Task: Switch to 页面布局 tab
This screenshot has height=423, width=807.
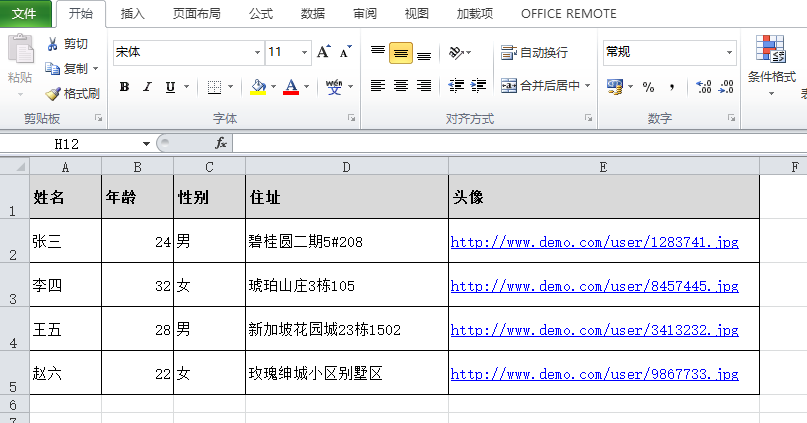Action: click(197, 14)
